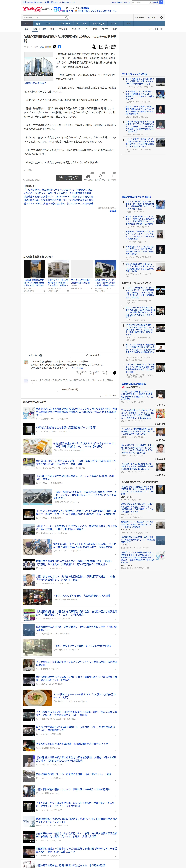The image size is (186, 868).
Task: Share the article on Facebook
Action: [x=59, y=47]
